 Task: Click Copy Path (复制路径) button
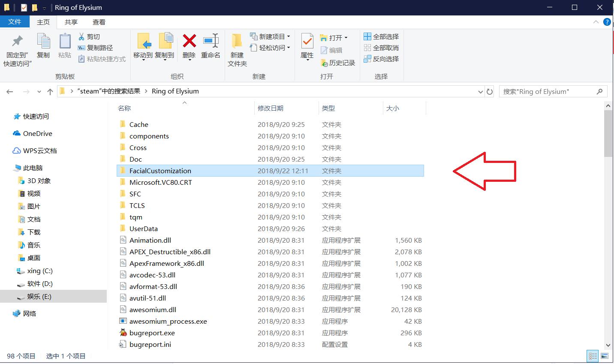[95, 48]
